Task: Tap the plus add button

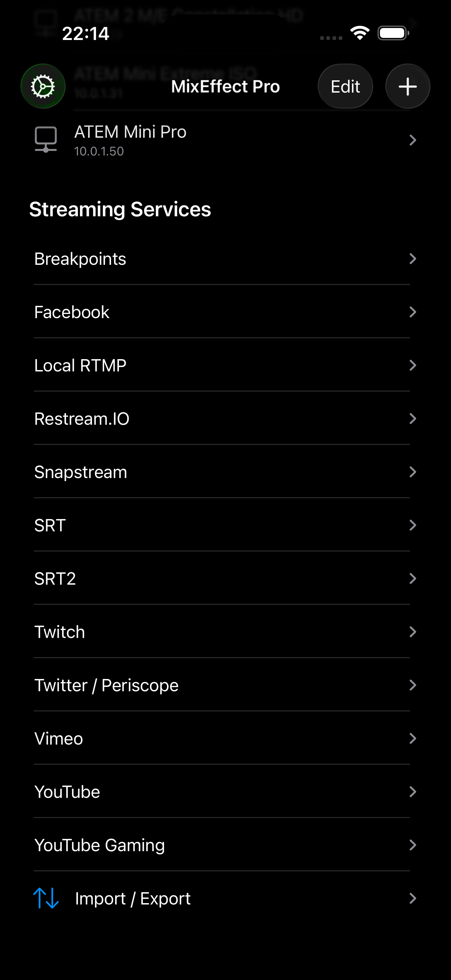Action: point(407,86)
